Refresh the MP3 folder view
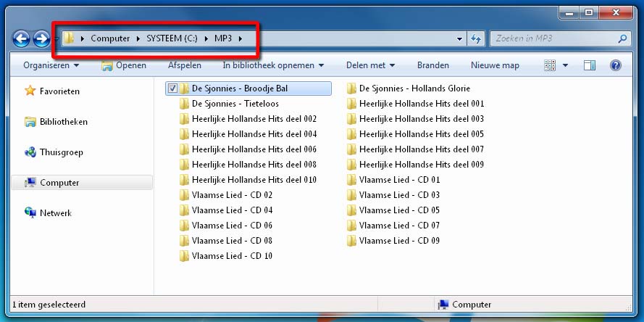This screenshot has height=322, width=644. (476, 38)
